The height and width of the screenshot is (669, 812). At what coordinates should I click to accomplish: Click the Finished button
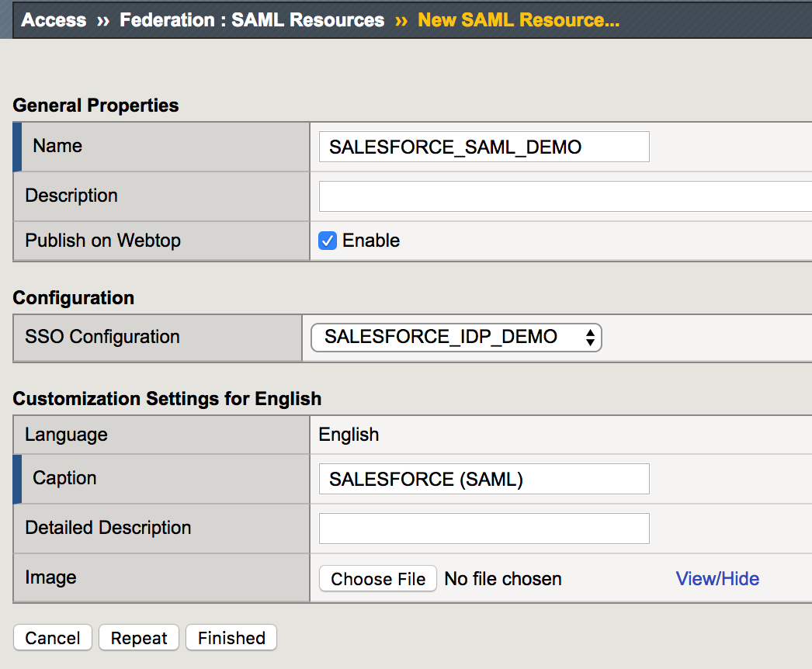231,637
